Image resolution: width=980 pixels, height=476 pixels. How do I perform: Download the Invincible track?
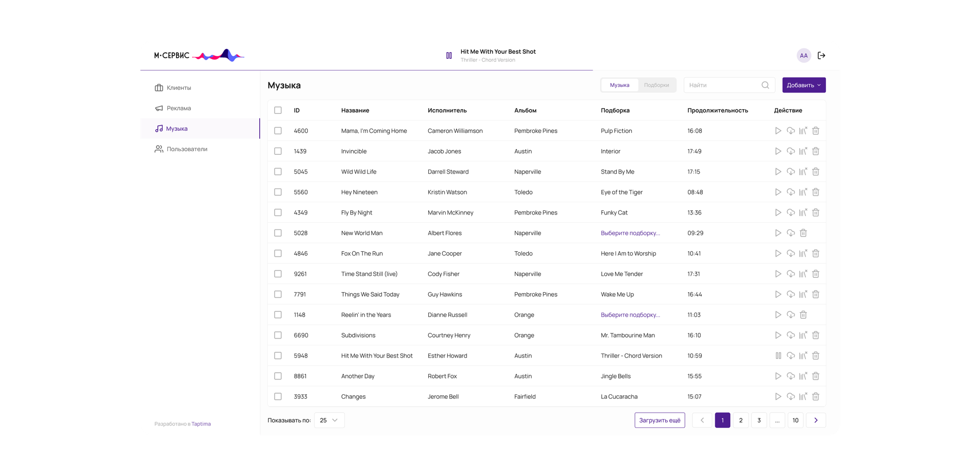coord(791,151)
